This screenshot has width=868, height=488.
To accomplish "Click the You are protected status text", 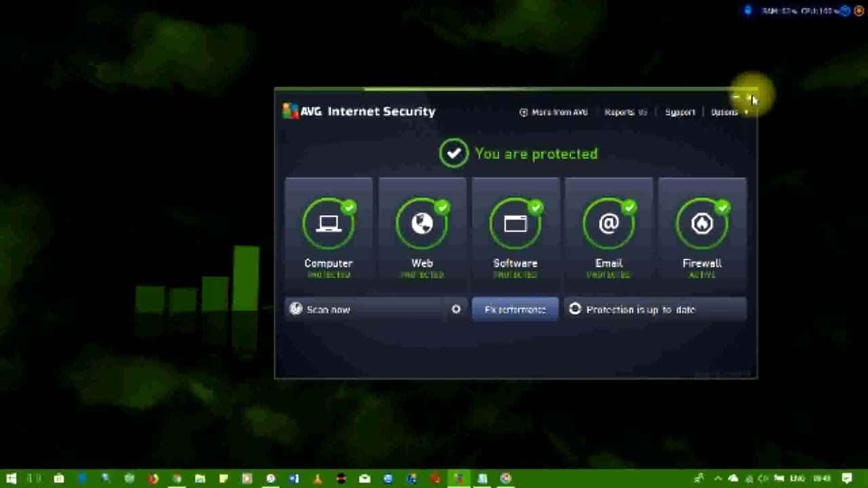I will click(536, 154).
